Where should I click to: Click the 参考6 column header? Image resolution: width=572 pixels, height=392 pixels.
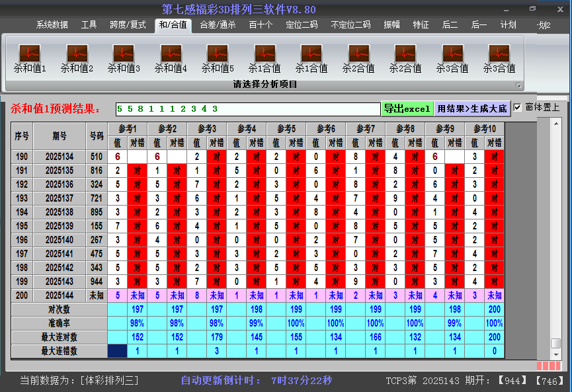(x=326, y=129)
